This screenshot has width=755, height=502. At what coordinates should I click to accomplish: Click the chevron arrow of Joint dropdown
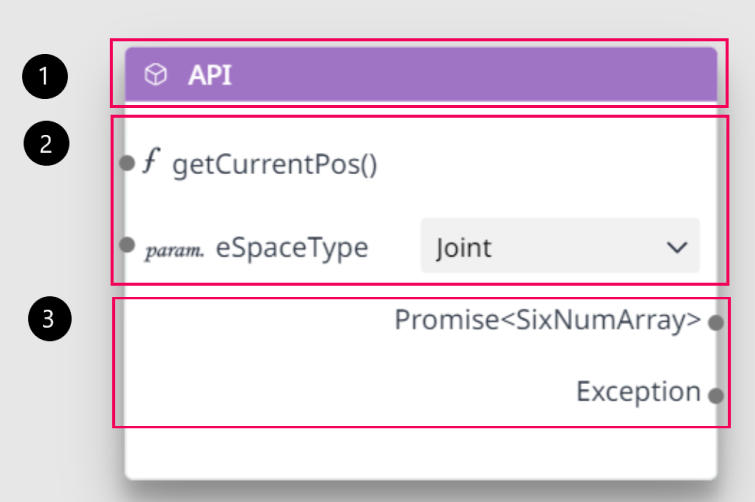[x=677, y=247]
